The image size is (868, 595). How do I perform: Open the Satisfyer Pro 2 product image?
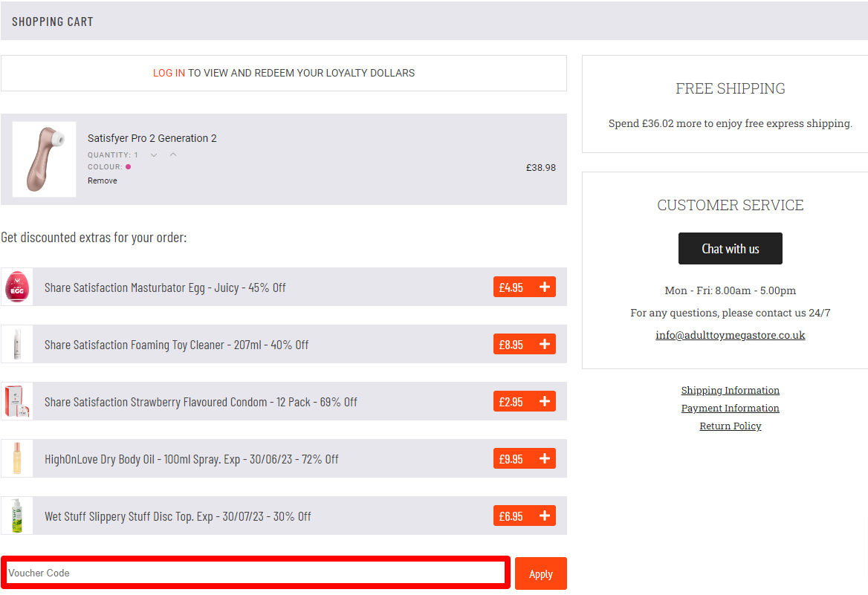44,159
